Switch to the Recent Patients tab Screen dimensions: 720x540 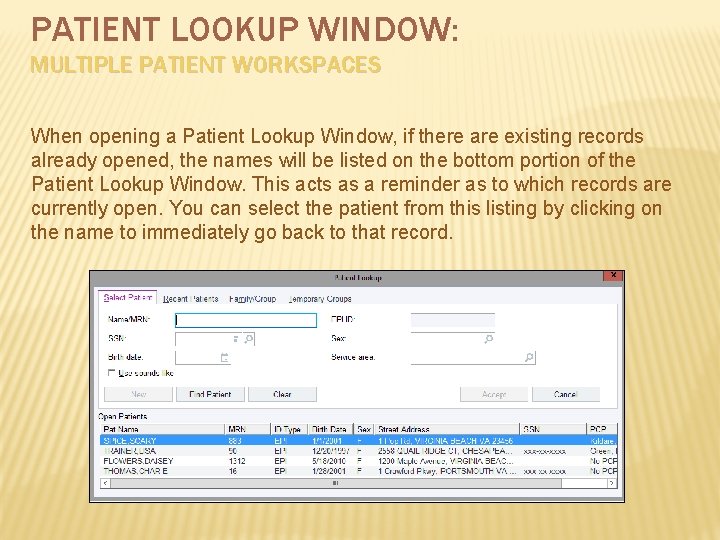pyautogui.click(x=191, y=298)
